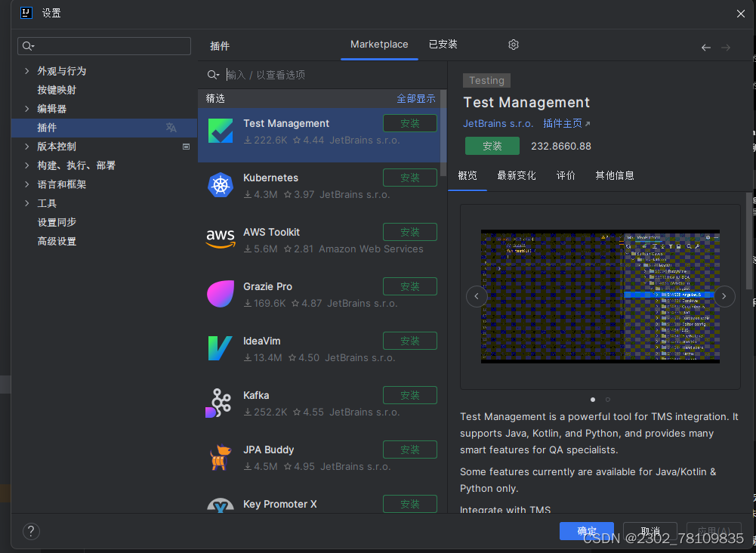Install Test Management from the list

click(x=410, y=123)
